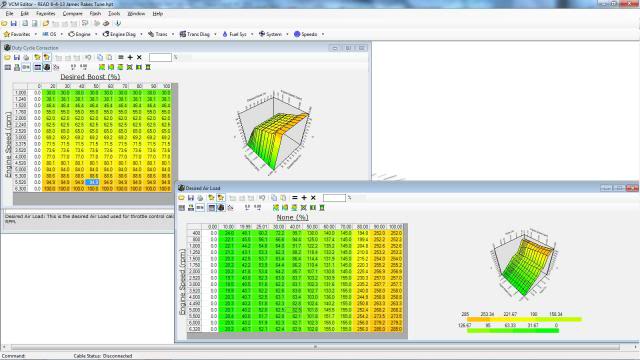Click the "Desired Boost (%)" table title
This screenshot has height=360, width=640.
click(x=90, y=77)
